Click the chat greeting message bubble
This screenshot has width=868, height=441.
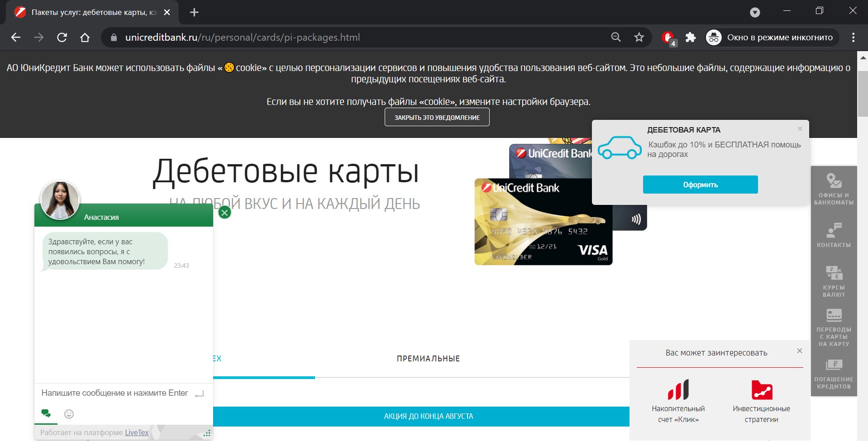click(105, 251)
